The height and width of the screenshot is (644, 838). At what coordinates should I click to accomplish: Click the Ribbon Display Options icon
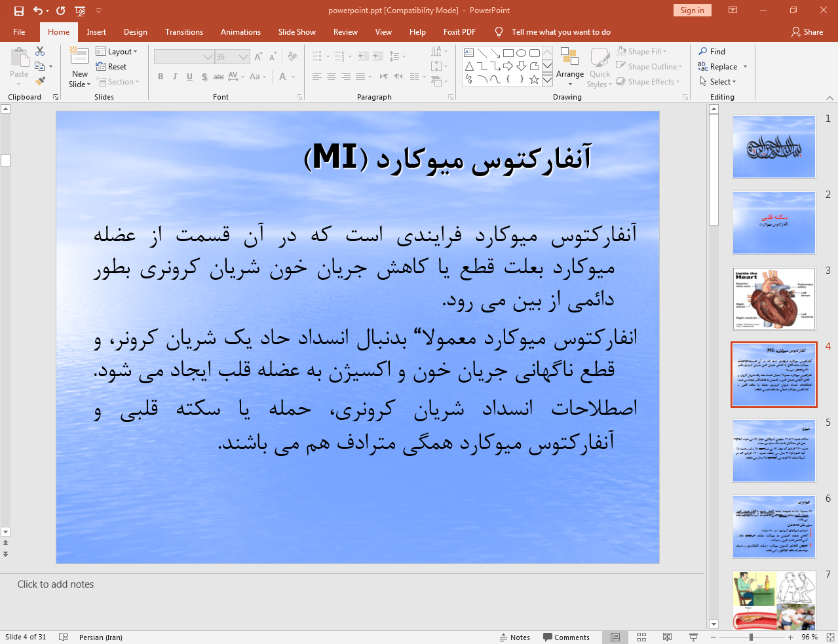pyautogui.click(x=733, y=10)
